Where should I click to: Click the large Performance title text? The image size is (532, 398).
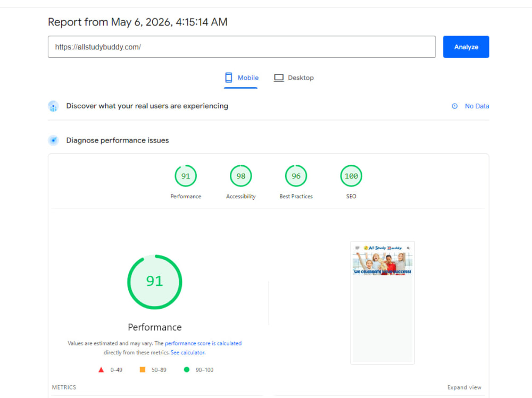(155, 327)
